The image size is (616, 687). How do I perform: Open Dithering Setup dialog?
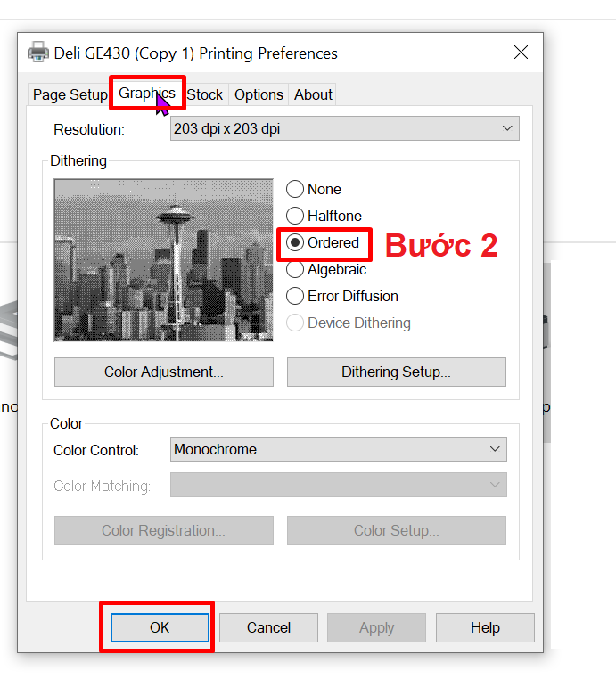(396, 372)
